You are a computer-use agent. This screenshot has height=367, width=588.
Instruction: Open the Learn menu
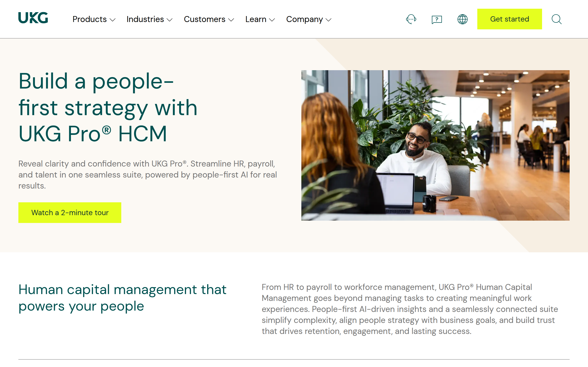point(260,19)
